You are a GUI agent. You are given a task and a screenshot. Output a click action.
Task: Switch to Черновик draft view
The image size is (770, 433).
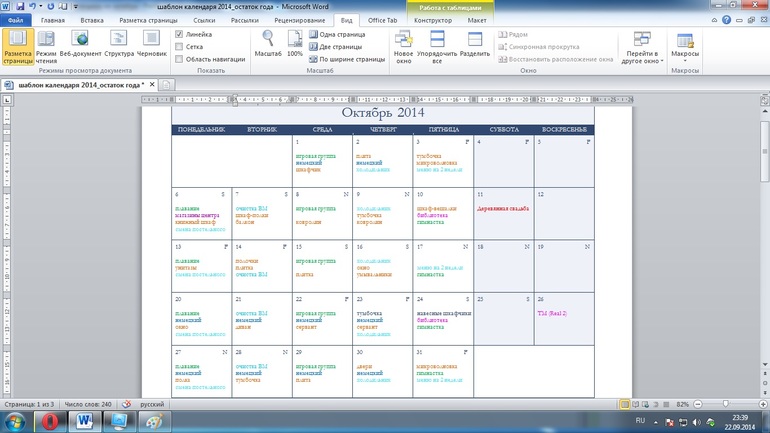[x=152, y=45]
